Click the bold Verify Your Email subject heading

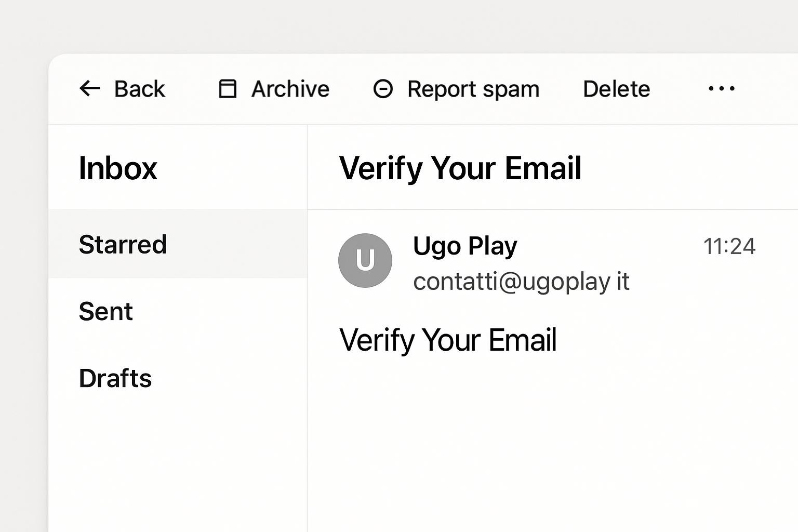pyautogui.click(x=460, y=168)
